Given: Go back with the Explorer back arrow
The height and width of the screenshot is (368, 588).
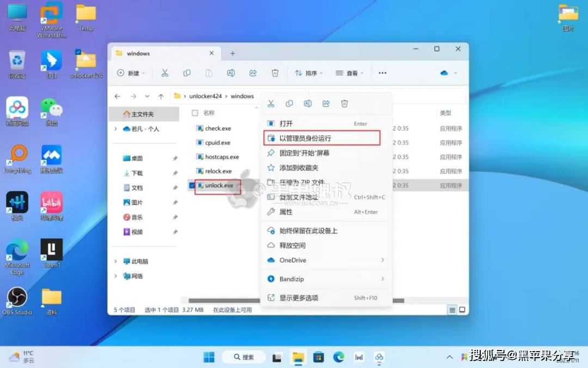Looking at the screenshot, I should [118, 96].
